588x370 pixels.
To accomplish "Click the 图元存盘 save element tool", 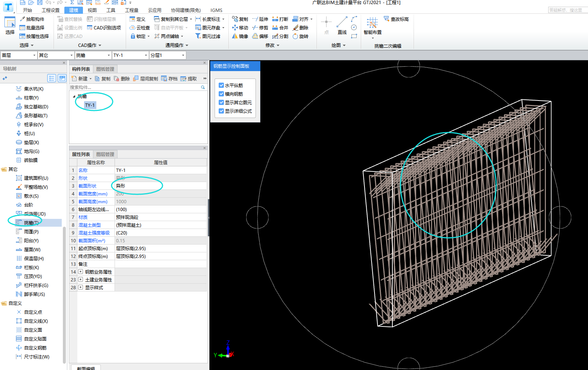I will click(210, 28).
